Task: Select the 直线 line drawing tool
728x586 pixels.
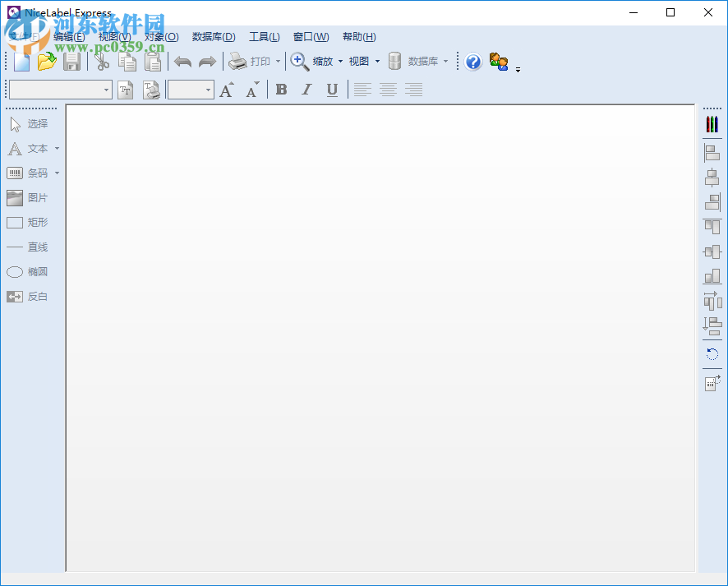Action: click(33, 247)
